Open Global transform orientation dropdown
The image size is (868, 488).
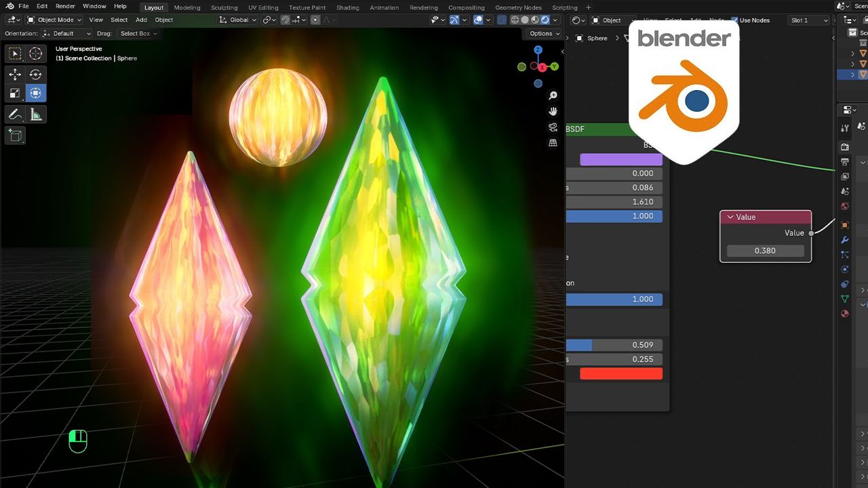238,20
